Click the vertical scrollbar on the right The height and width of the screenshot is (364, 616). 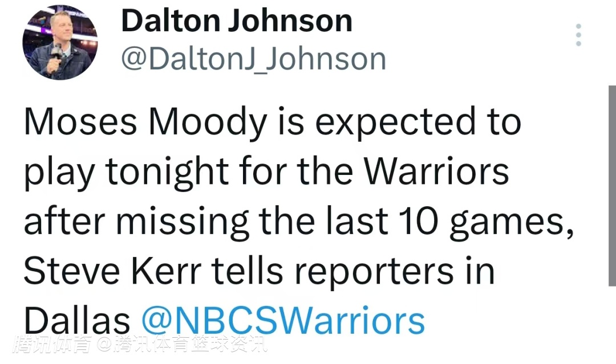611,185
